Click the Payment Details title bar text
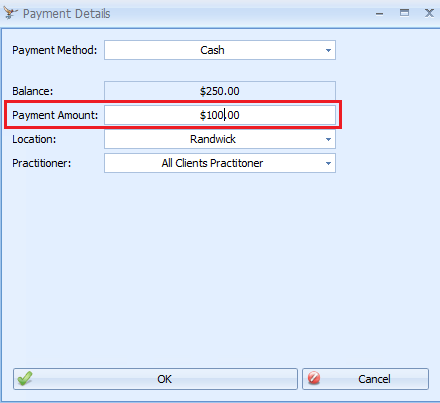The image size is (440, 403). (x=66, y=14)
